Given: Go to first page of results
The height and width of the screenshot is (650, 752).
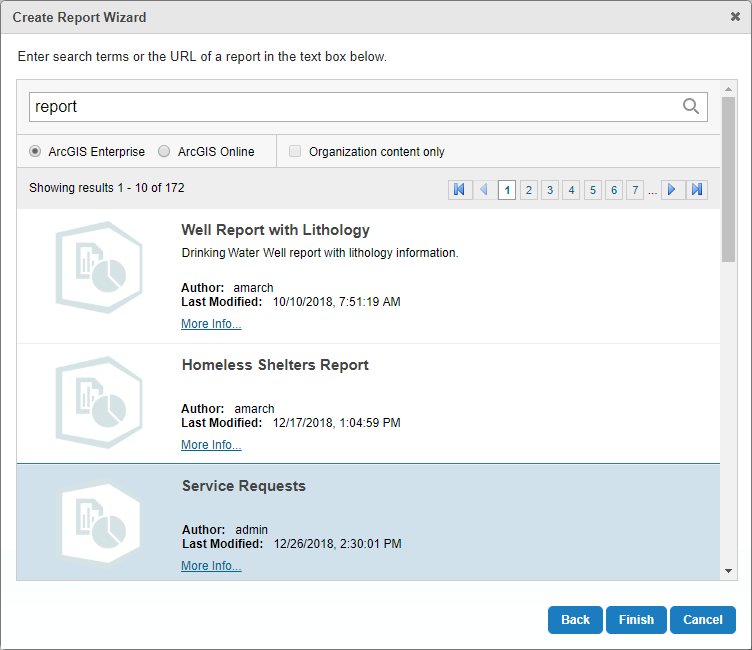Looking at the screenshot, I should coord(460,189).
